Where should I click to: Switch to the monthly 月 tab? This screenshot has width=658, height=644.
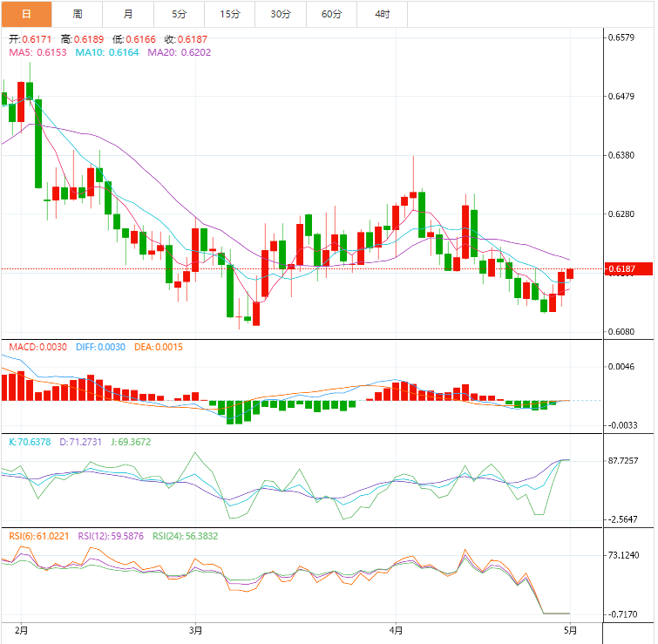pyautogui.click(x=128, y=14)
